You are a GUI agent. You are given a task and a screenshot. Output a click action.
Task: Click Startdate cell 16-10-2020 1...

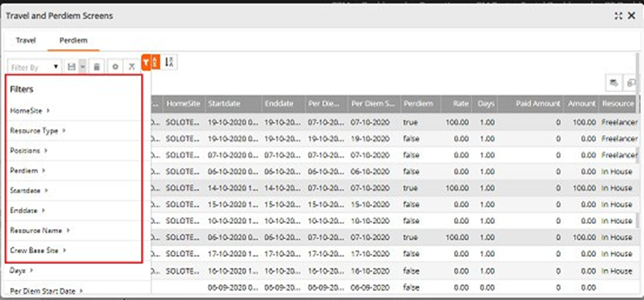click(x=233, y=271)
